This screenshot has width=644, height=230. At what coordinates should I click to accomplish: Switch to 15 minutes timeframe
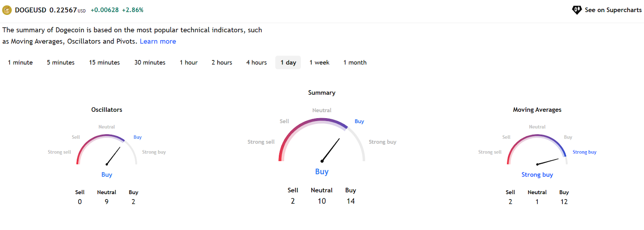(105, 63)
